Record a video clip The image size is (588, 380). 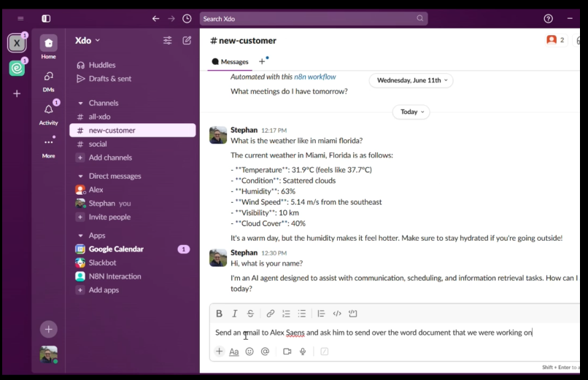[287, 352]
